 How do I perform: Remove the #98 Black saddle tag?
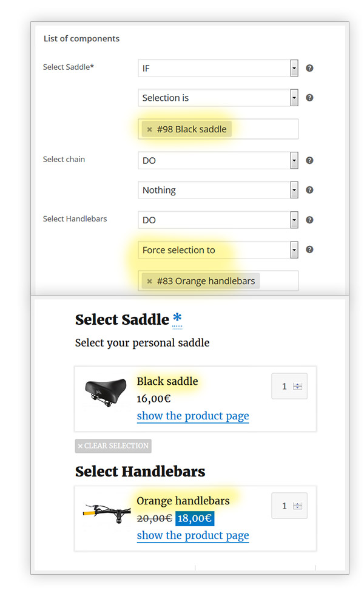click(x=149, y=129)
